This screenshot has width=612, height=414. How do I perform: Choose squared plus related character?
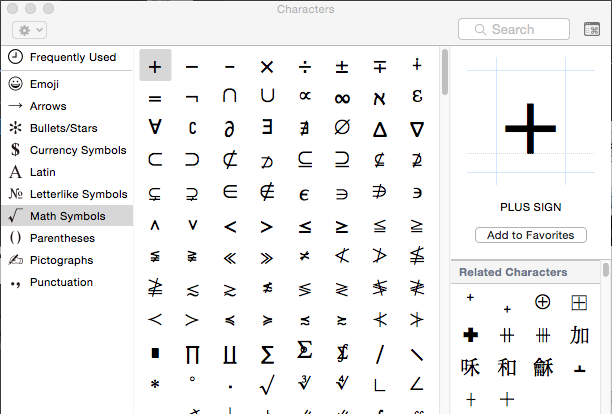coord(579,302)
